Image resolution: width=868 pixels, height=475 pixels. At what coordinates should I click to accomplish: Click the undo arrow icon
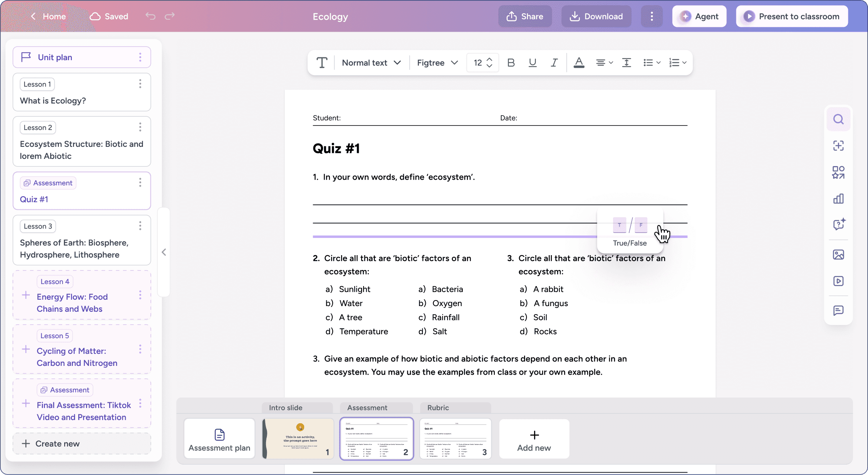(150, 16)
